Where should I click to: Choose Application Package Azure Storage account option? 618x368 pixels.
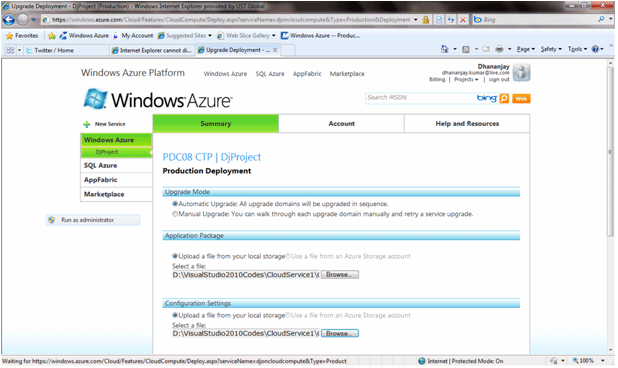(288, 256)
